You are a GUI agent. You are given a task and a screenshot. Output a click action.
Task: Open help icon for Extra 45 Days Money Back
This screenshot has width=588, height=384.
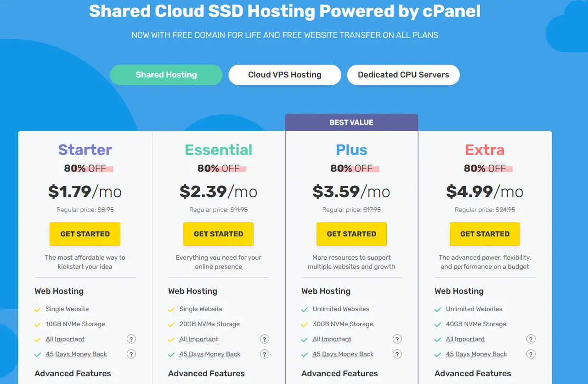tap(531, 354)
